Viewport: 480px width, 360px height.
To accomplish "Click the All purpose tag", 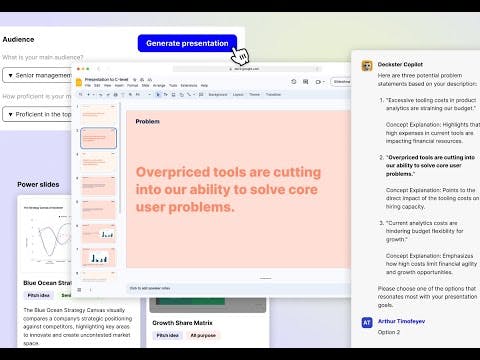I will click(203, 335).
